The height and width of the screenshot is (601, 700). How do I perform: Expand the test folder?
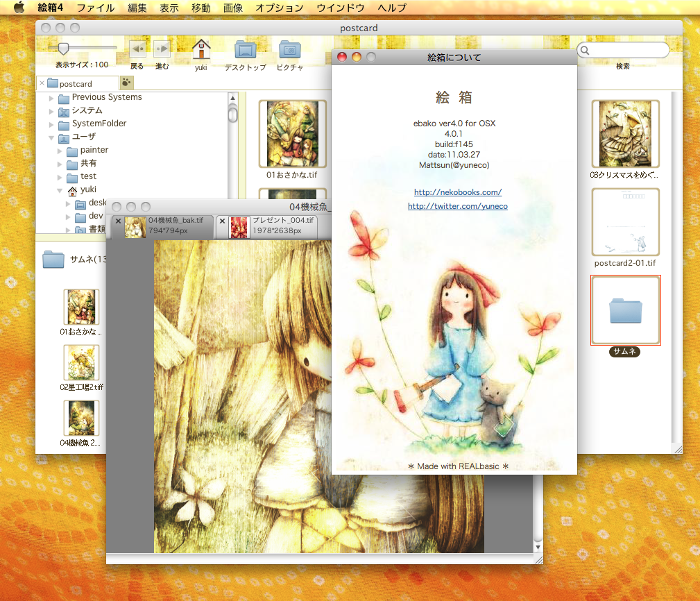point(60,177)
